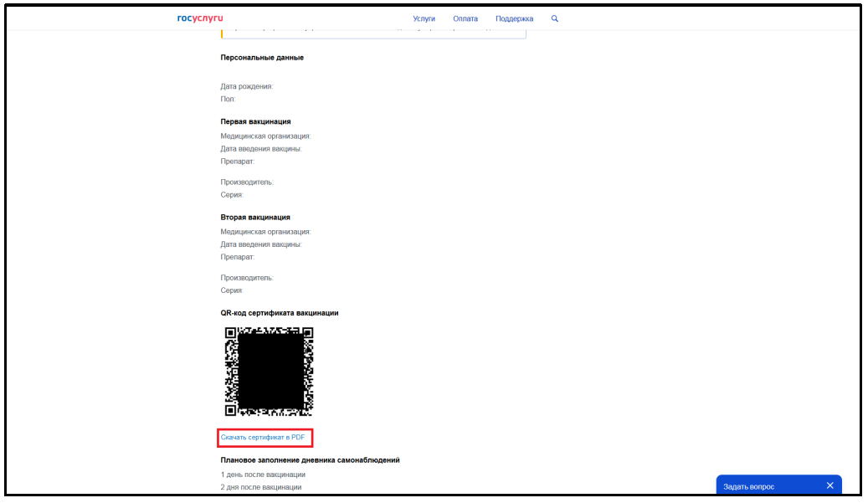Open the Госуслуги logo home link
This screenshot has height=503, width=868.
pyautogui.click(x=200, y=18)
